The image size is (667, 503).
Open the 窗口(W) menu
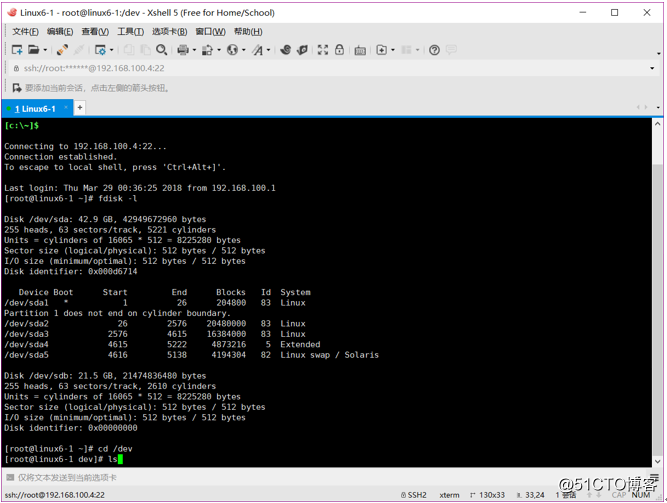tap(211, 31)
